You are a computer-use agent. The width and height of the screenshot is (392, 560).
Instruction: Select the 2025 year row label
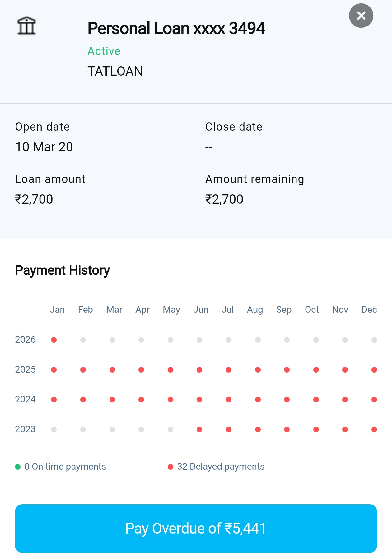(25, 369)
